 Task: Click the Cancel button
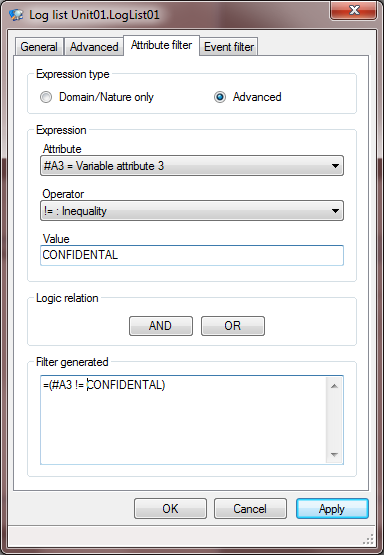click(x=250, y=509)
